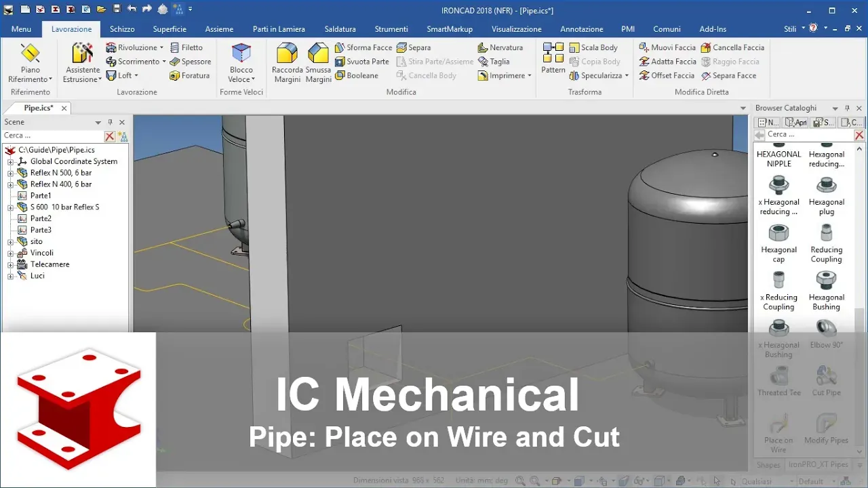This screenshot has height=488, width=868.
Task: Expand the Reflex N 500, 6 bar node
Action: coord(11,174)
